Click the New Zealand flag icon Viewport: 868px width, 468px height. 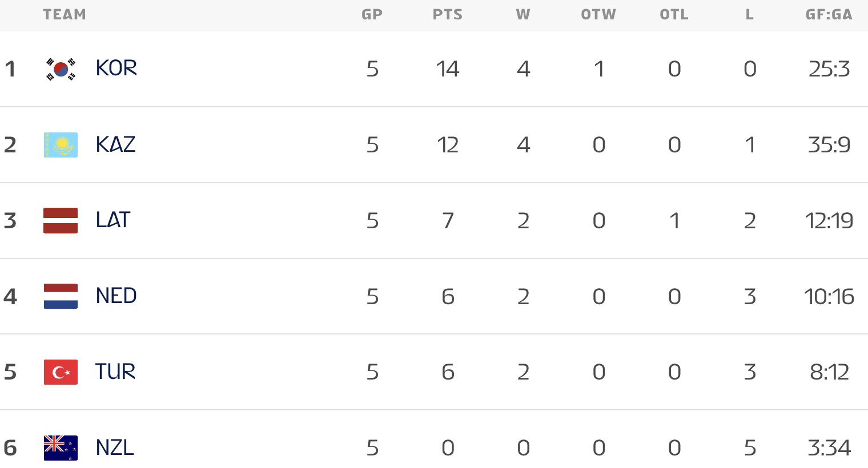coord(61,448)
